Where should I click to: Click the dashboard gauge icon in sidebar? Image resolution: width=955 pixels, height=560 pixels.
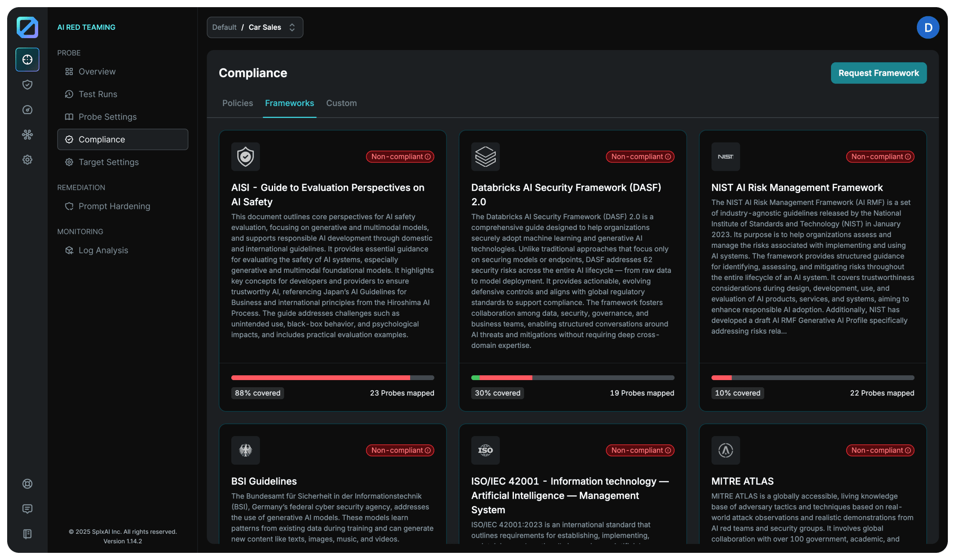tap(27, 110)
